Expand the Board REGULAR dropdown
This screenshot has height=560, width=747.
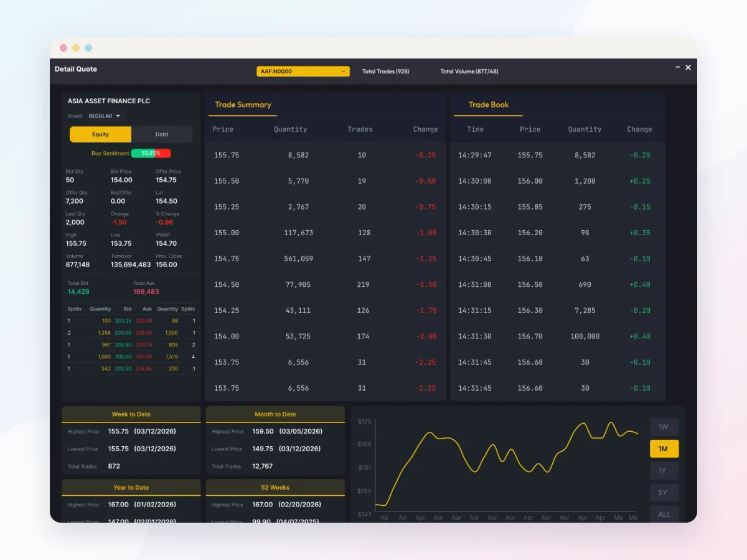[105, 116]
